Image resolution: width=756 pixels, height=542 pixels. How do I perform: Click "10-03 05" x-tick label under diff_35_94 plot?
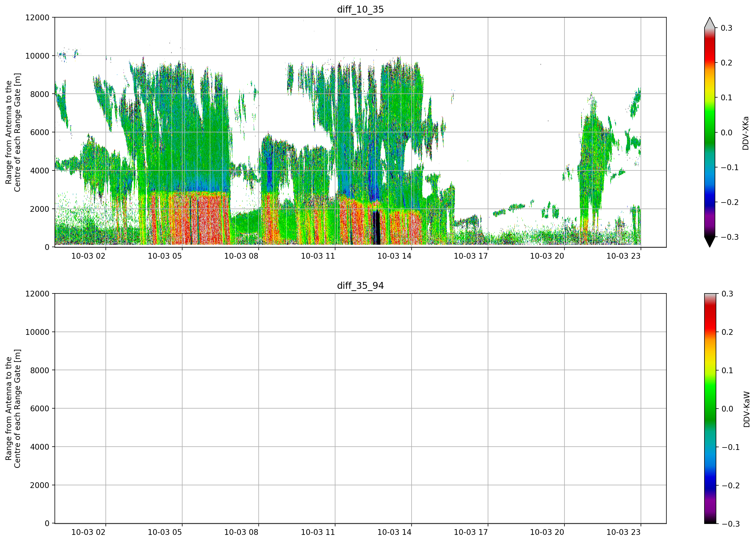point(165,532)
